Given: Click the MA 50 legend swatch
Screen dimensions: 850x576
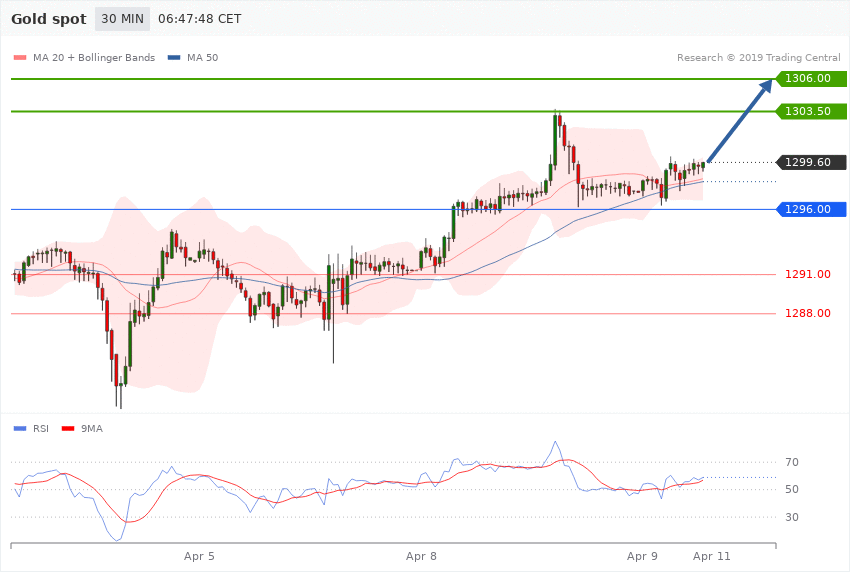Looking at the screenshot, I should [174, 57].
